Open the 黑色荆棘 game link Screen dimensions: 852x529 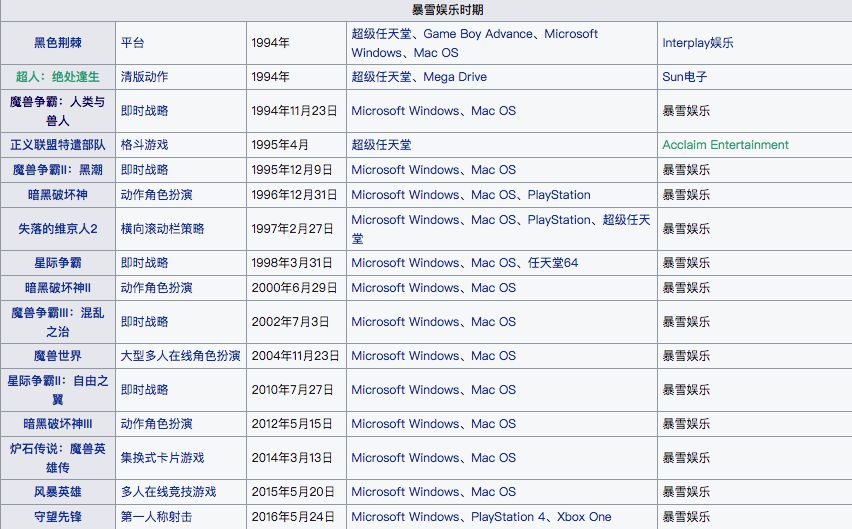click(x=58, y=43)
